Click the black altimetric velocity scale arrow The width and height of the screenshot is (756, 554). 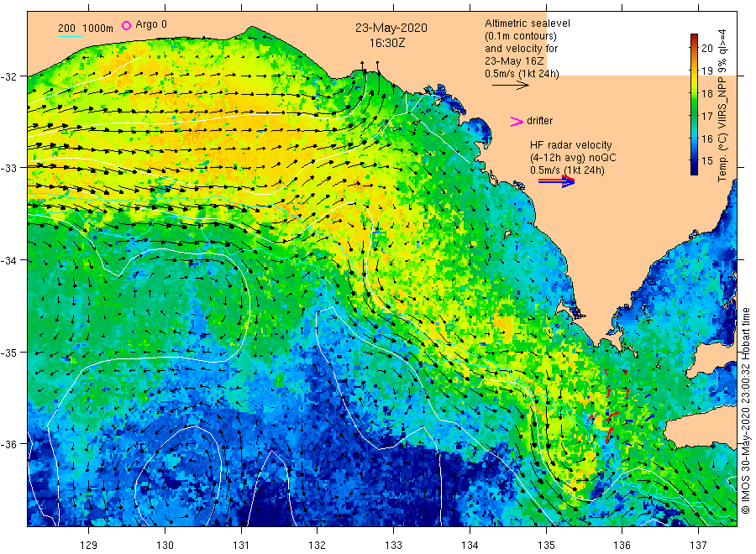(x=511, y=86)
